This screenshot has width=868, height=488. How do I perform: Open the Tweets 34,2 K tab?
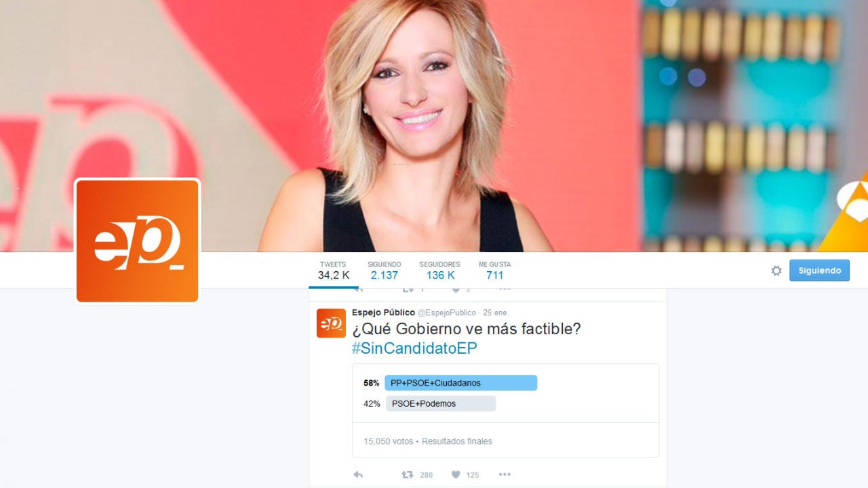[333, 270]
